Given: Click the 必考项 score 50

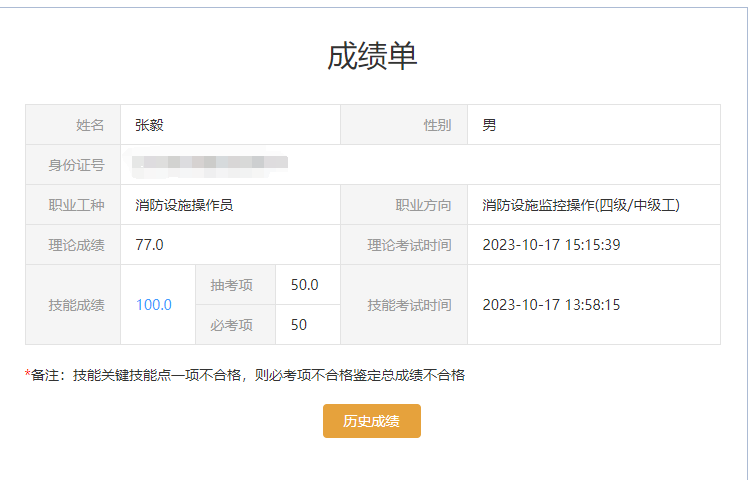Looking at the screenshot, I should pos(299,325).
